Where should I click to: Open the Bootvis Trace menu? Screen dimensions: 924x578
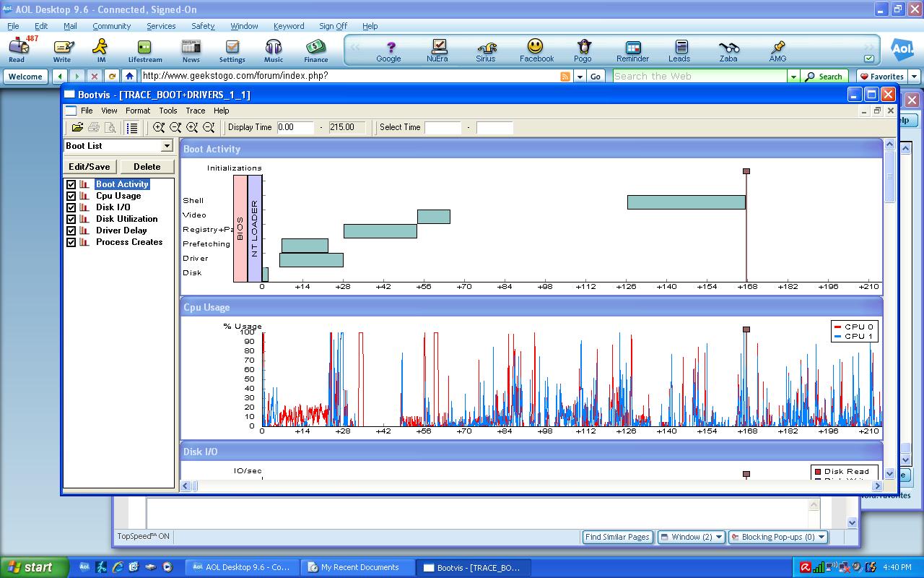click(196, 111)
